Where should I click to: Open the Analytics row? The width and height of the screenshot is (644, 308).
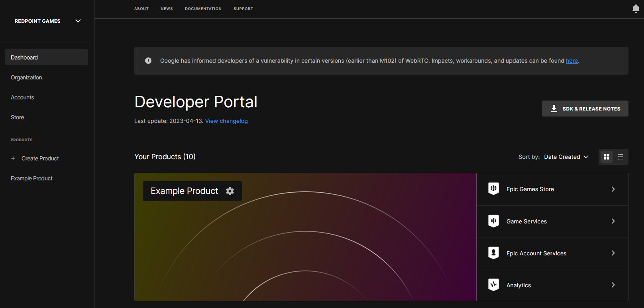tap(552, 285)
